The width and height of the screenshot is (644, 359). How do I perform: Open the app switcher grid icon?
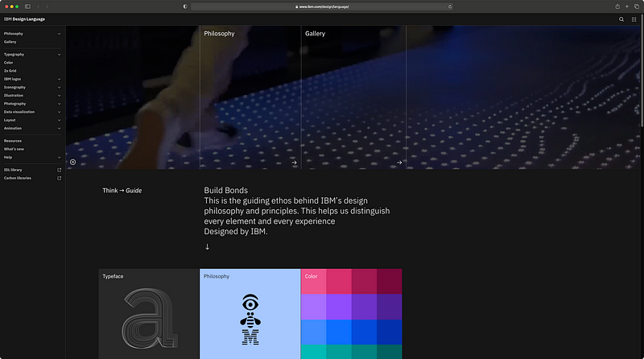[x=634, y=19]
